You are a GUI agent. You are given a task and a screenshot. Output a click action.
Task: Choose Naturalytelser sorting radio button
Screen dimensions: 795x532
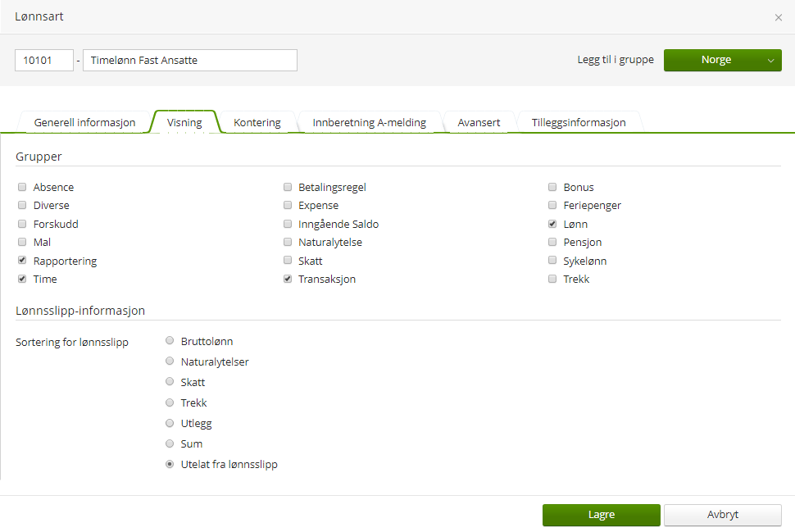170,361
